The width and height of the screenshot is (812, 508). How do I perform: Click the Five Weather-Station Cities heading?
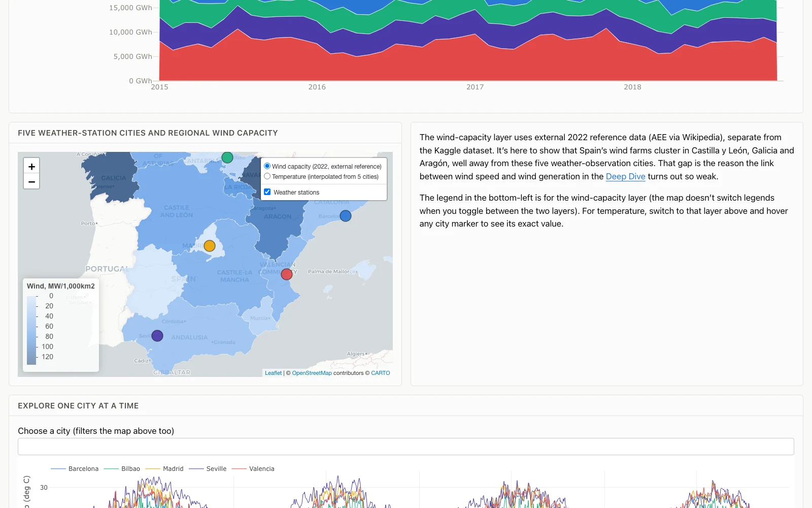[148, 133]
